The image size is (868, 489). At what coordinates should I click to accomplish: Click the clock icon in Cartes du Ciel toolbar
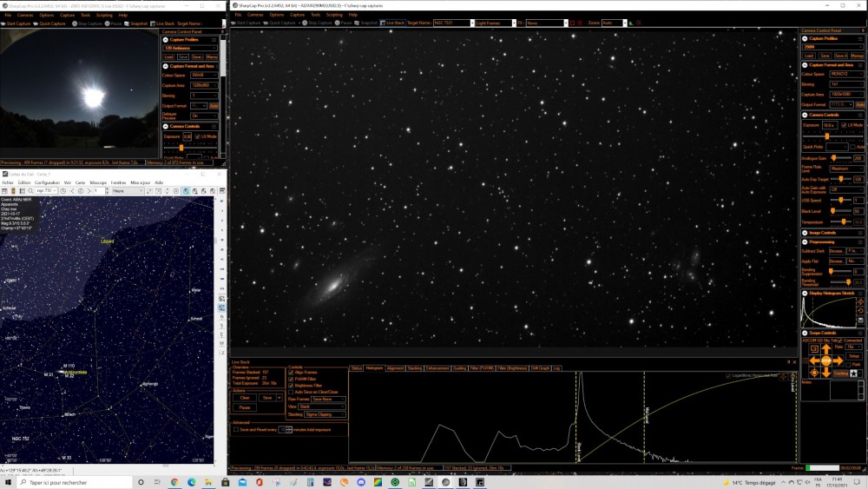point(63,191)
